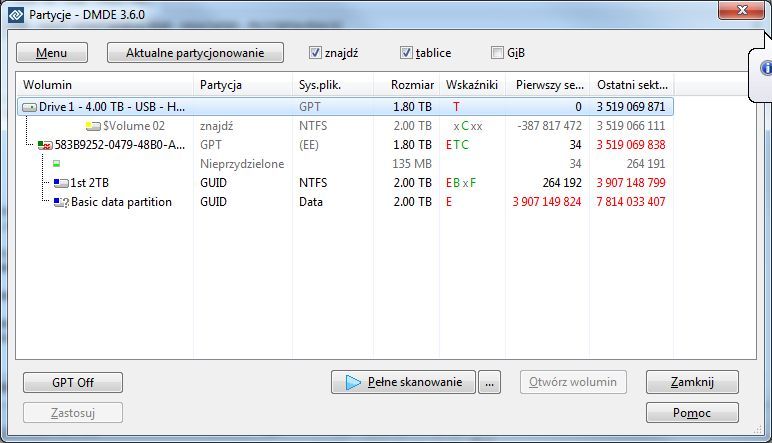The width and height of the screenshot is (772, 443).
Task: Click the DMDE app icon in title bar
Action: [x=16, y=15]
